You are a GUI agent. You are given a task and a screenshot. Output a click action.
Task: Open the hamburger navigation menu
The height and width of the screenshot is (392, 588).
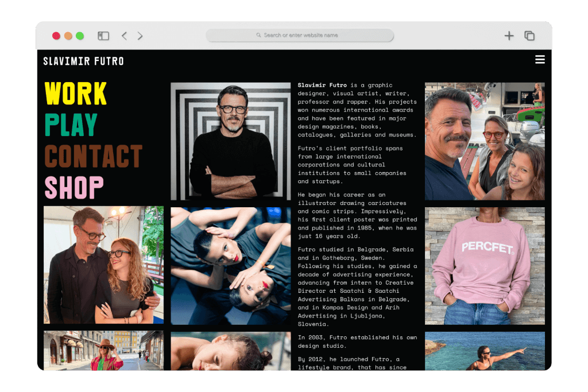pyautogui.click(x=540, y=59)
